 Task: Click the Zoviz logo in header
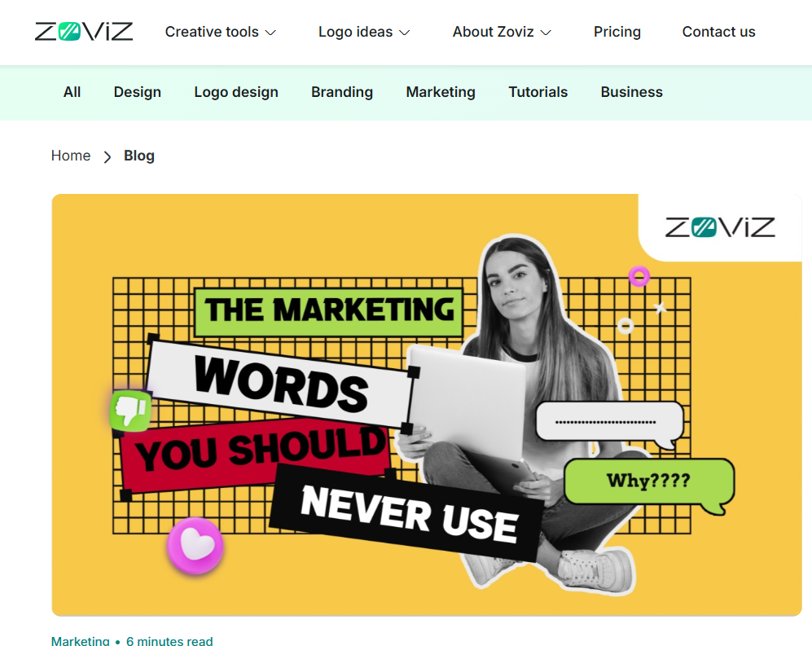click(84, 32)
